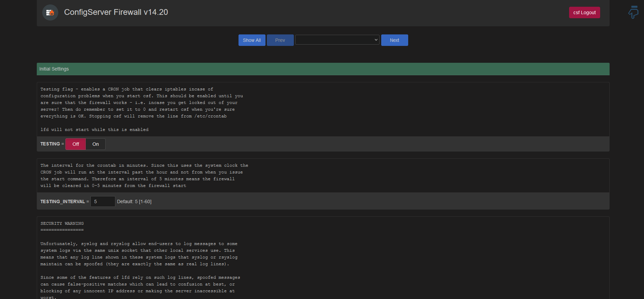Click the Show All button
Viewport: 644px width, 299px height.
point(252,40)
